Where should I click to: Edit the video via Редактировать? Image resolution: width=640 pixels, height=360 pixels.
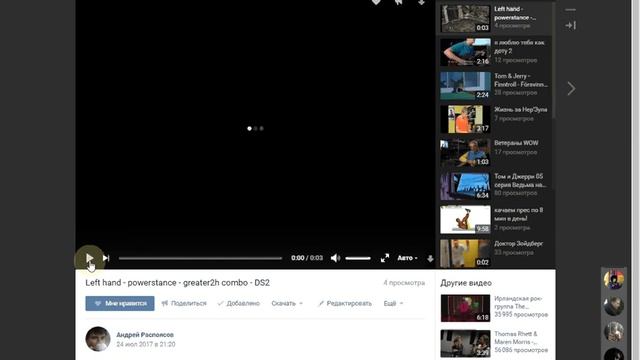coord(345,303)
